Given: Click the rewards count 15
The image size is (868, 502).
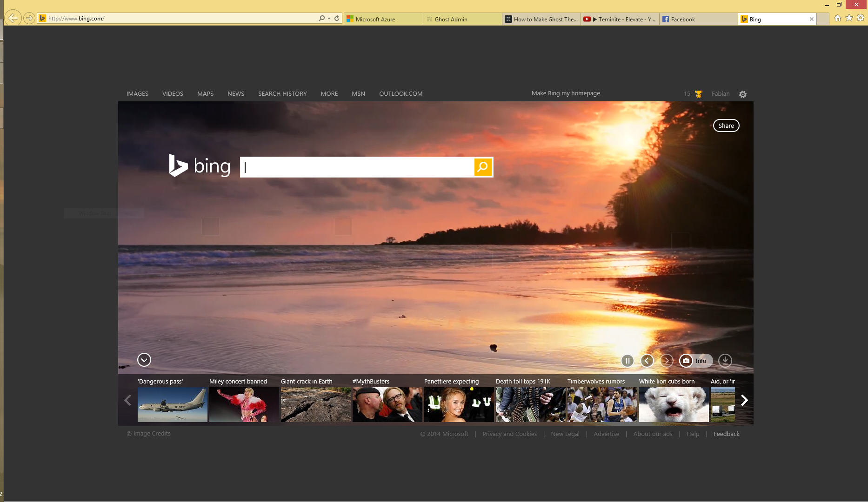Looking at the screenshot, I should point(687,93).
